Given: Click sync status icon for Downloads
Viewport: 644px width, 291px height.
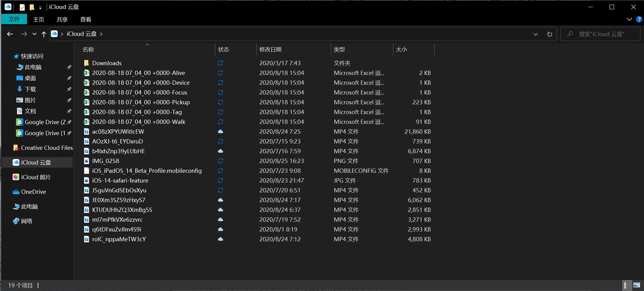Looking at the screenshot, I should (x=220, y=63).
